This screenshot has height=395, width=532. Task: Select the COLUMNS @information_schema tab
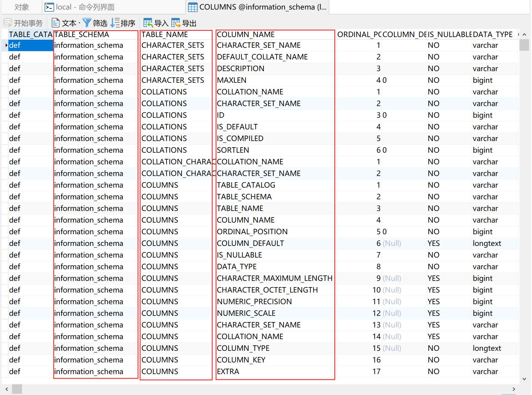pyautogui.click(x=257, y=7)
